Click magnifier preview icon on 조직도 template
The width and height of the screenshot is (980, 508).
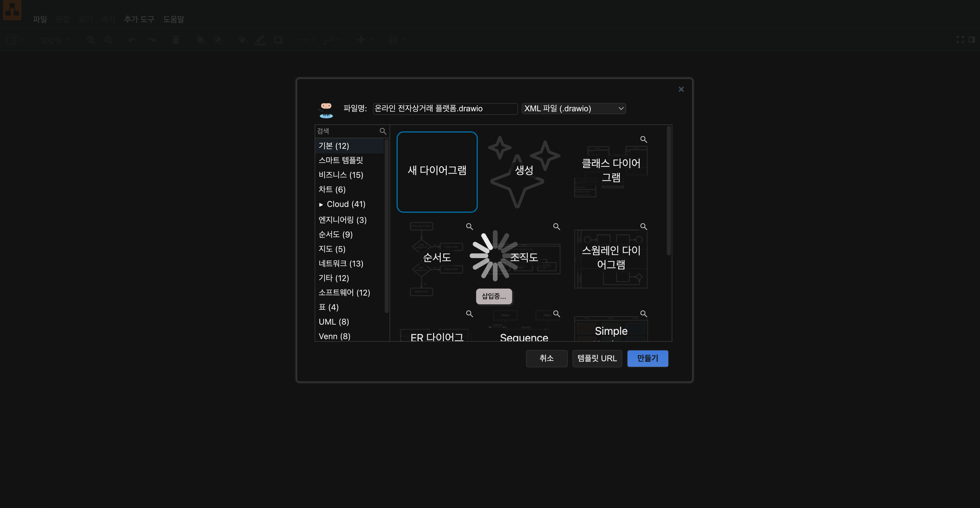[556, 227]
